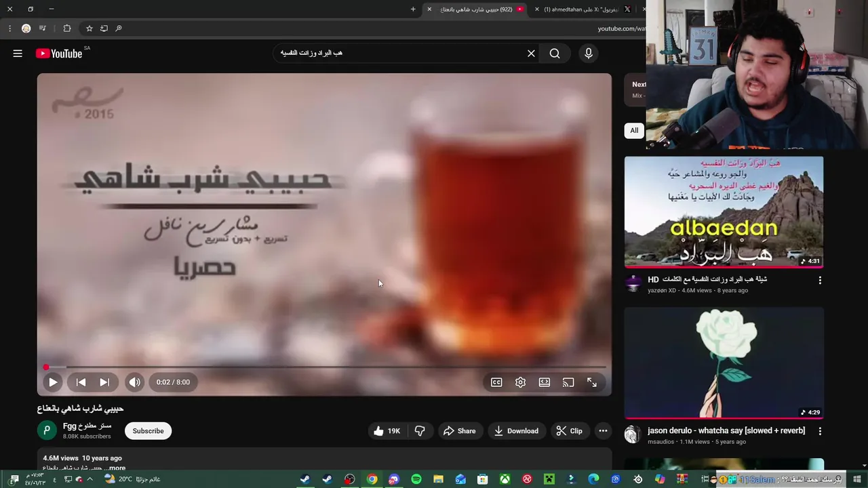Play the video

[x=53, y=382]
